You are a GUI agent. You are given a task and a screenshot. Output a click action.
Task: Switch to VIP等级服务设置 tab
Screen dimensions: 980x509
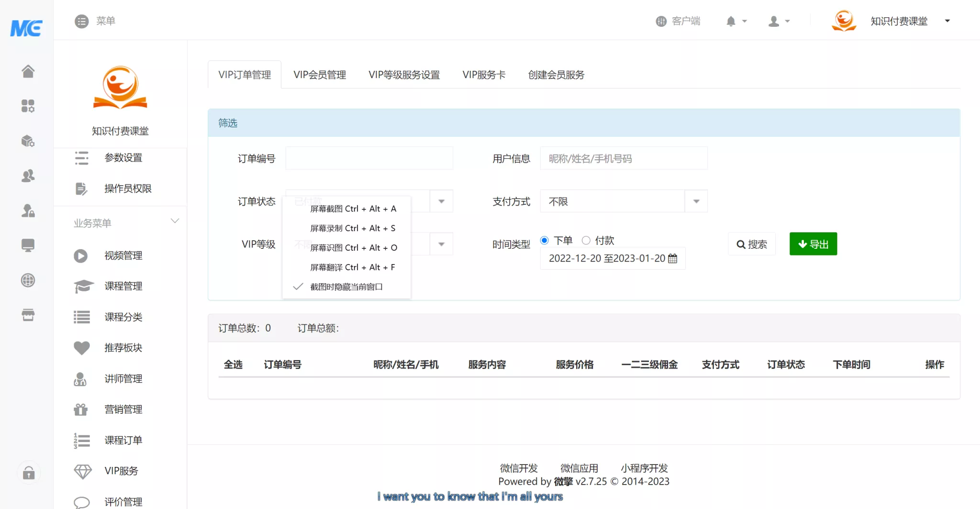pyautogui.click(x=404, y=75)
